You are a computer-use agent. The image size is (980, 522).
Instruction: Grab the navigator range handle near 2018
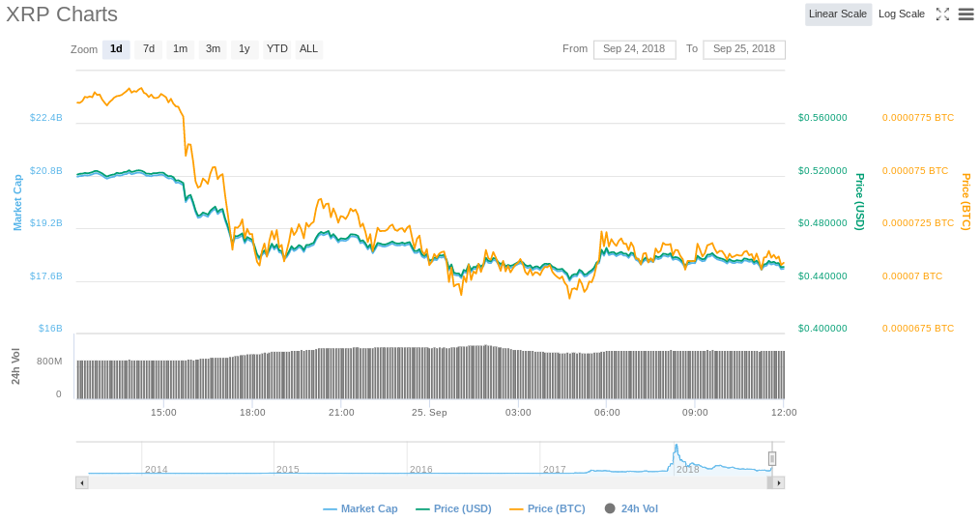point(772,459)
